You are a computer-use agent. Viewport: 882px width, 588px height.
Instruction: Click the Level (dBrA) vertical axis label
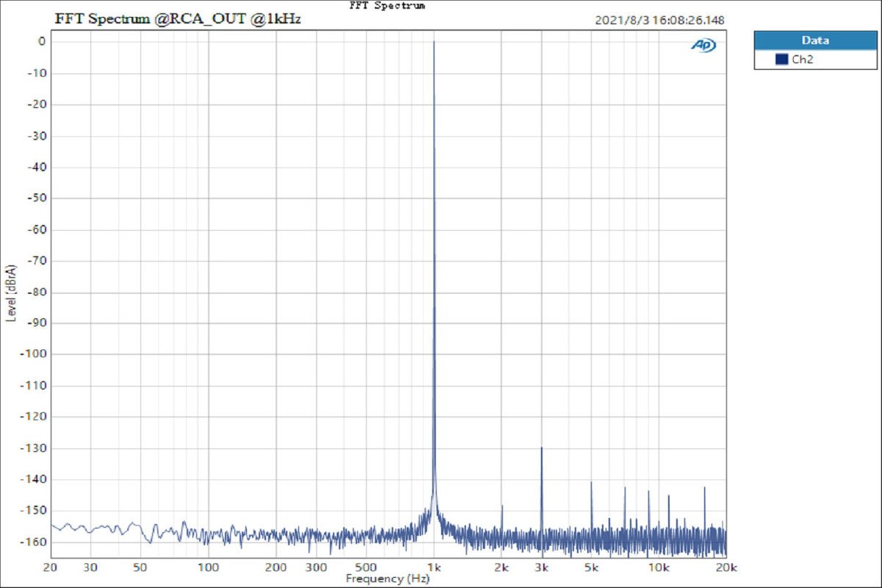pos(11,292)
